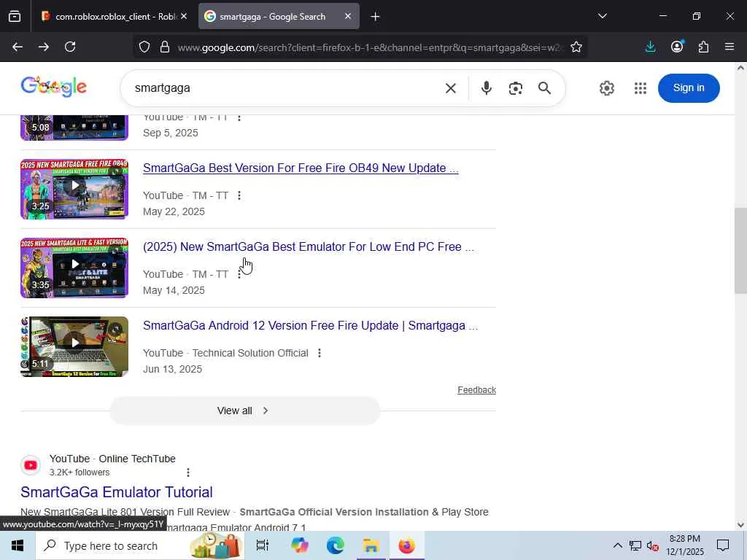The height and width of the screenshot is (560, 747).
Task: Show hidden system tray icons
Action: (x=617, y=545)
